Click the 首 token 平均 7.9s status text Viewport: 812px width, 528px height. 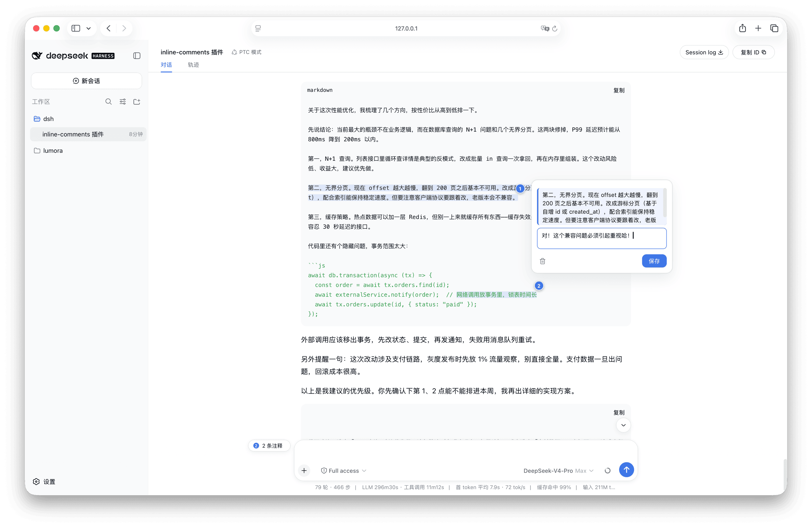(x=478, y=487)
